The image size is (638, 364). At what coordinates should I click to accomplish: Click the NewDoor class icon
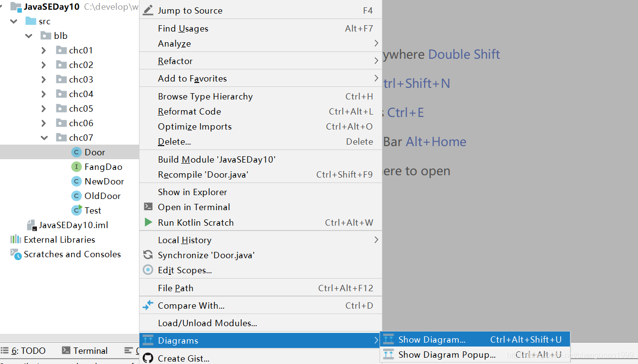[x=76, y=181]
